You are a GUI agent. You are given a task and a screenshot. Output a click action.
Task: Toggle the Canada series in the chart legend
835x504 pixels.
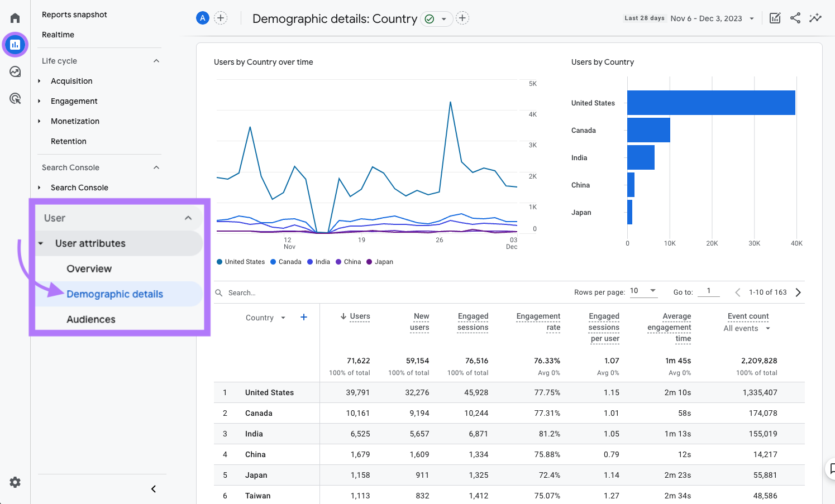[285, 262]
